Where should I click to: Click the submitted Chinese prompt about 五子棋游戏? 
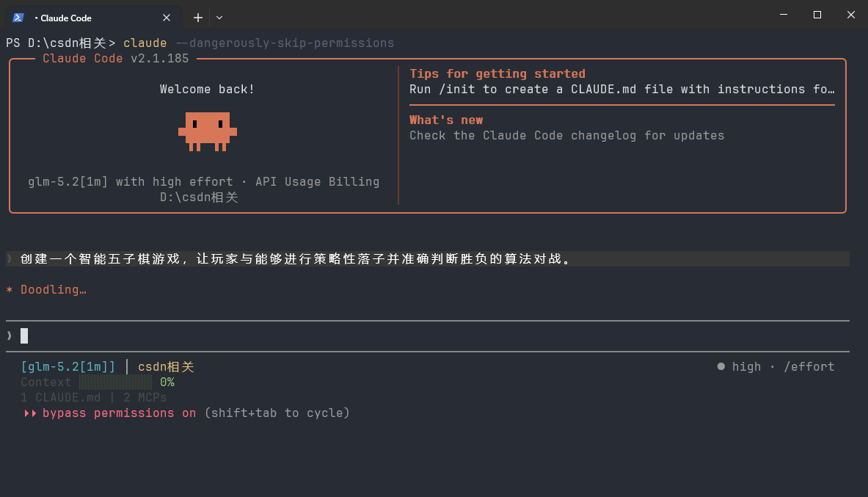tap(296, 258)
